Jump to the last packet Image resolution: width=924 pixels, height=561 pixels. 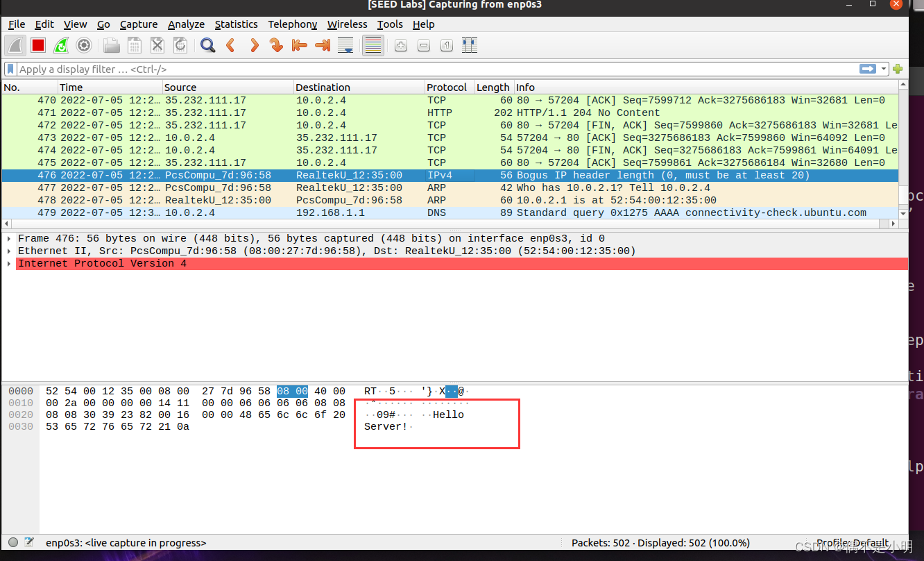322,44
